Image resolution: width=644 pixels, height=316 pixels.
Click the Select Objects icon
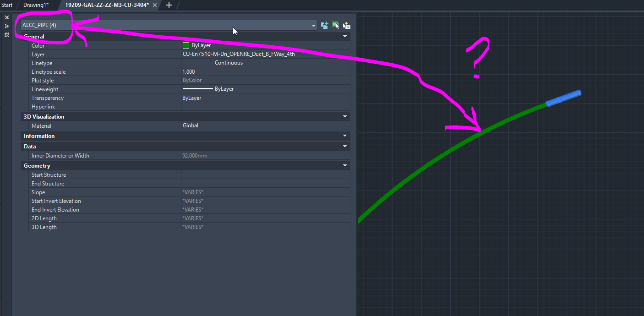point(336,25)
